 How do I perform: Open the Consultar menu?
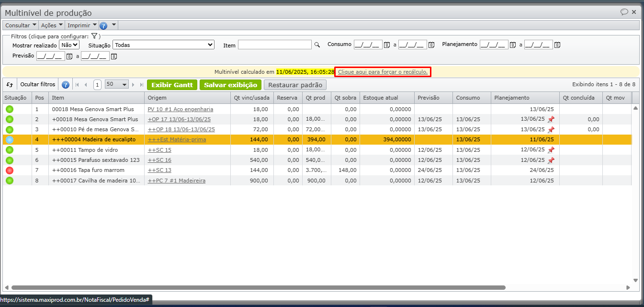tap(21, 25)
